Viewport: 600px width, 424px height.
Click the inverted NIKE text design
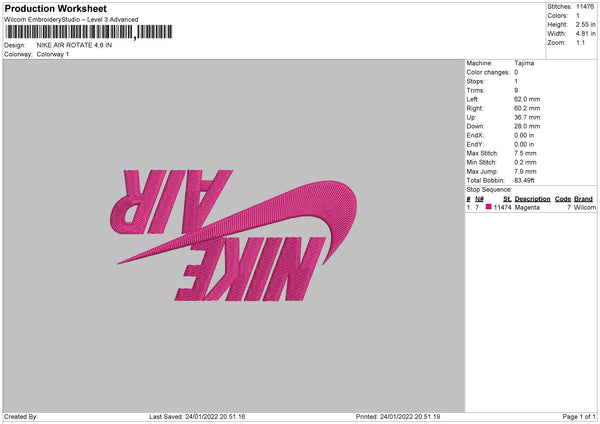(250, 269)
